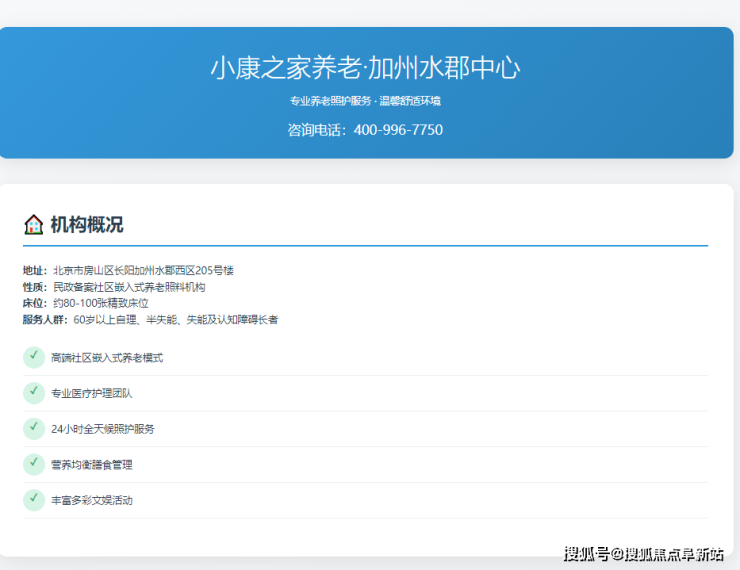
Task: Select the checkmark icon beside 专业医疗护理团队
Action: point(34,393)
